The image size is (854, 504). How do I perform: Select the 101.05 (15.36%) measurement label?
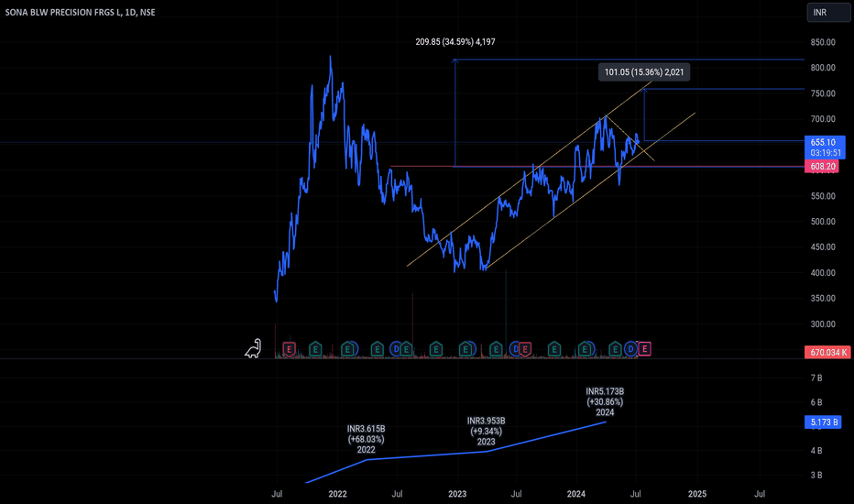pos(644,71)
